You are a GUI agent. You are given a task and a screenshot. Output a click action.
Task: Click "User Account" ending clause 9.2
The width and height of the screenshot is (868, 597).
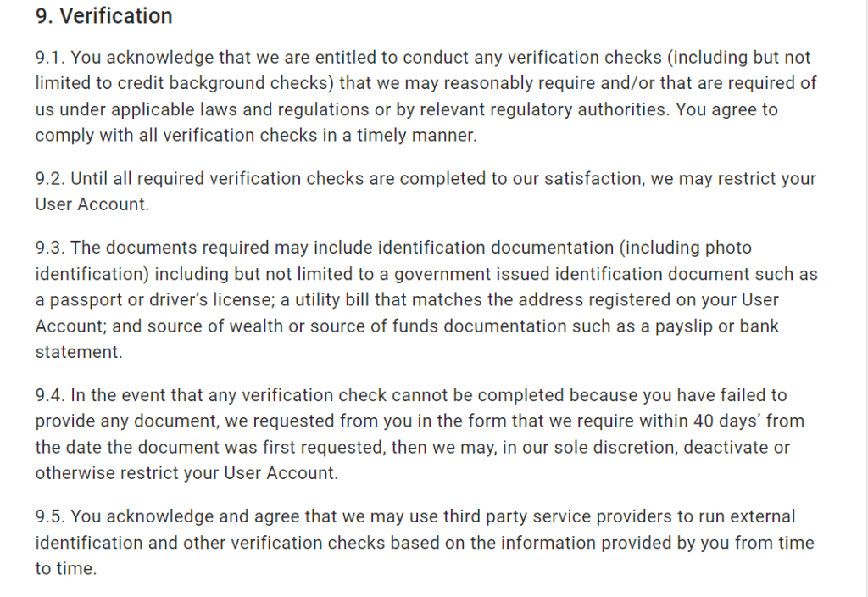click(x=90, y=204)
